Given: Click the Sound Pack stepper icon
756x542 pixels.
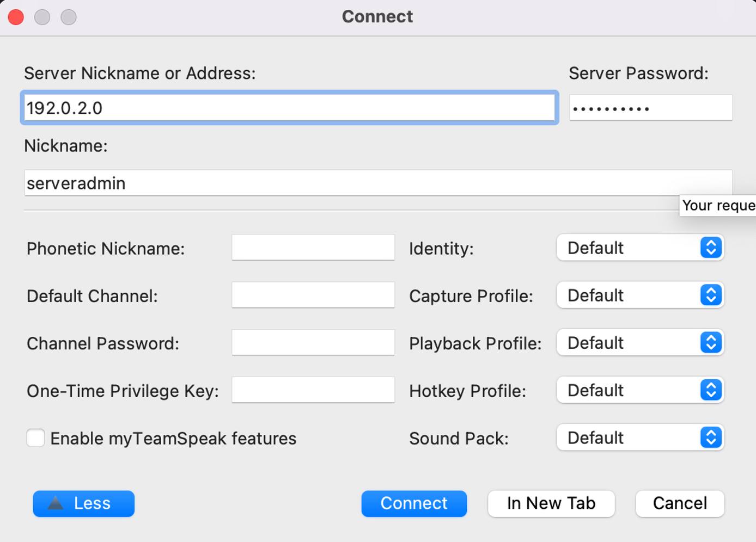Looking at the screenshot, I should coord(710,438).
